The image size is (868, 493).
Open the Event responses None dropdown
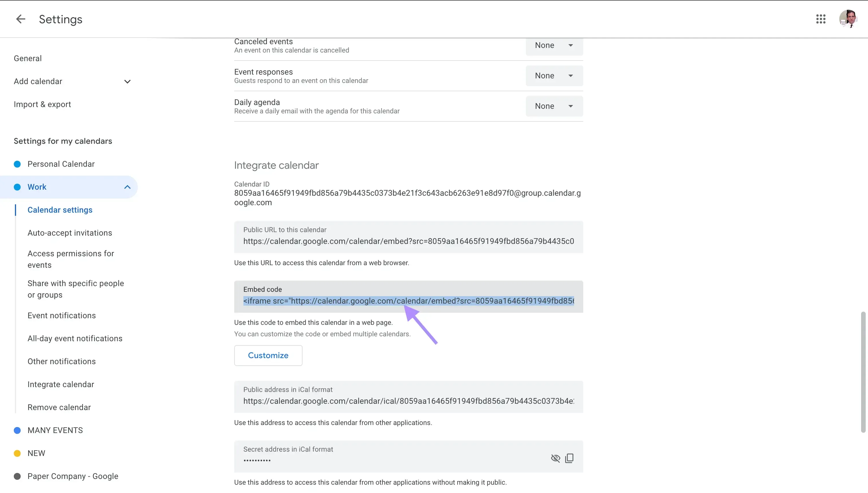click(x=554, y=75)
